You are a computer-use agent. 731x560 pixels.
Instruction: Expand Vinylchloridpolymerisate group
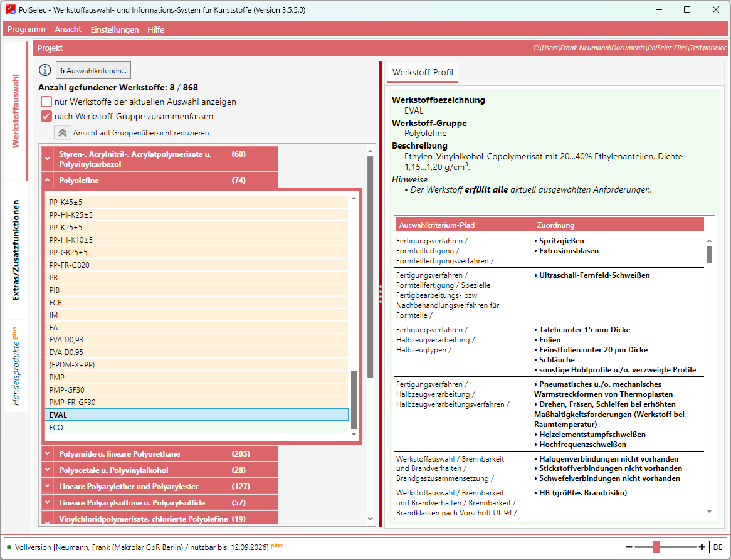(x=48, y=519)
